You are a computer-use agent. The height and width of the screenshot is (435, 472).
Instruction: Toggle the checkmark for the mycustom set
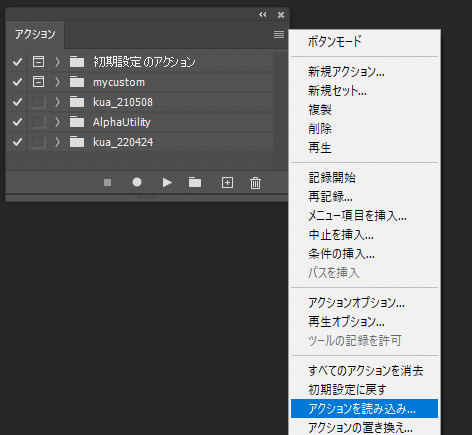(x=17, y=82)
